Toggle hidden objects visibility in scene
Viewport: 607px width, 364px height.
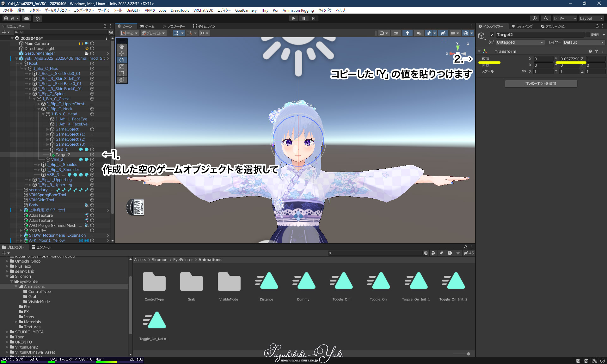pyautogui.click(x=443, y=33)
